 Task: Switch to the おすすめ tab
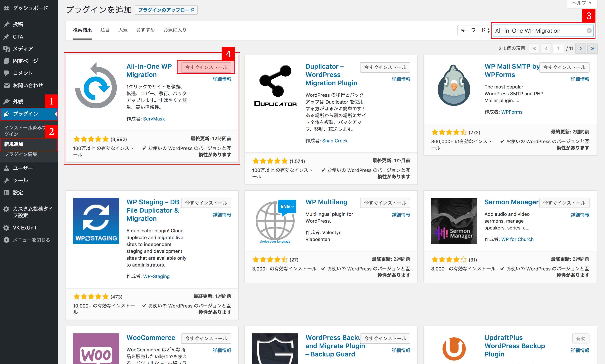click(x=145, y=30)
